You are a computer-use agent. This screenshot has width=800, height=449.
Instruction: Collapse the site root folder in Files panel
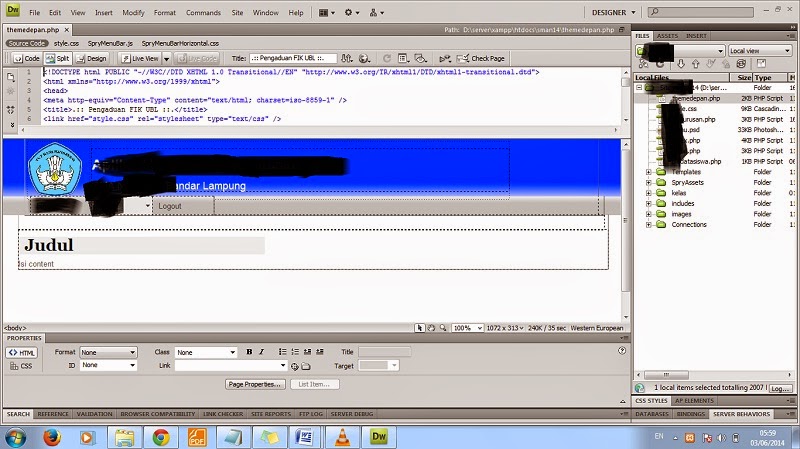639,88
